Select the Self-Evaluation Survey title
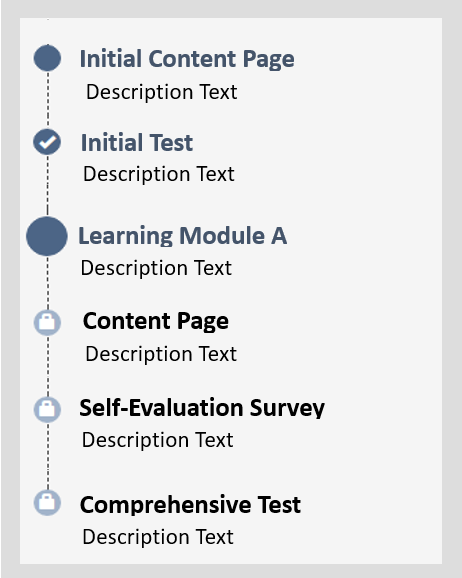This screenshot has width=462, height=578. 202,408
